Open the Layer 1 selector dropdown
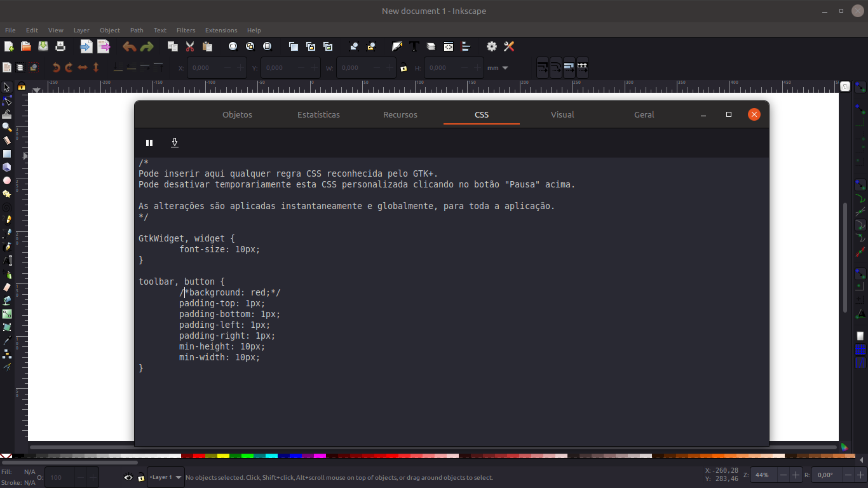The width and height of the screenshot is (868, 488). coord(166,477)
